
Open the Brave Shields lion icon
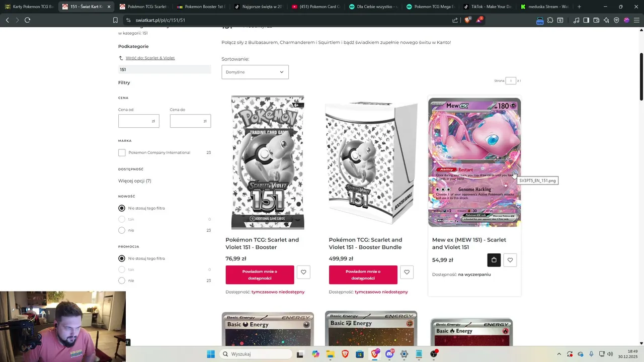pyautogui.click(x=467, y=20)
